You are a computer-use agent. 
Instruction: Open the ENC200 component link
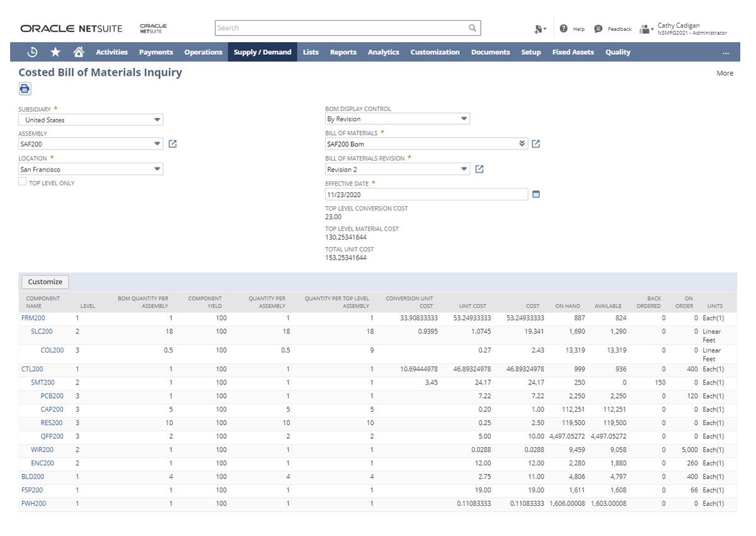point(42,463)
